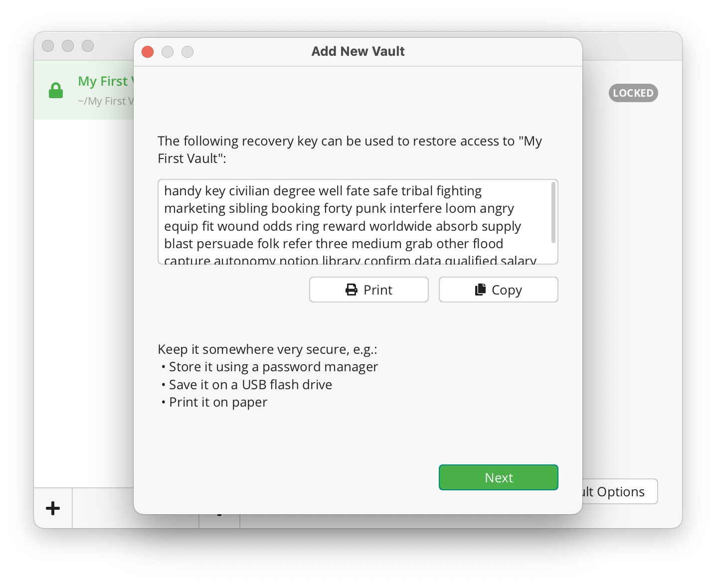Click the "Save it on a USB flash drive" line
The image size is (716, 588).
[250, 385]
